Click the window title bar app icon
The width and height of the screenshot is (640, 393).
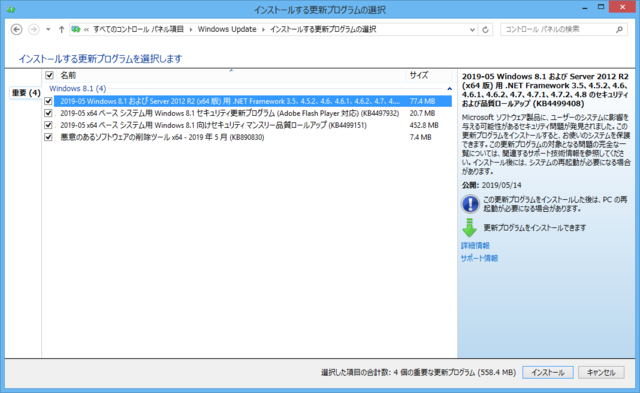11,9
